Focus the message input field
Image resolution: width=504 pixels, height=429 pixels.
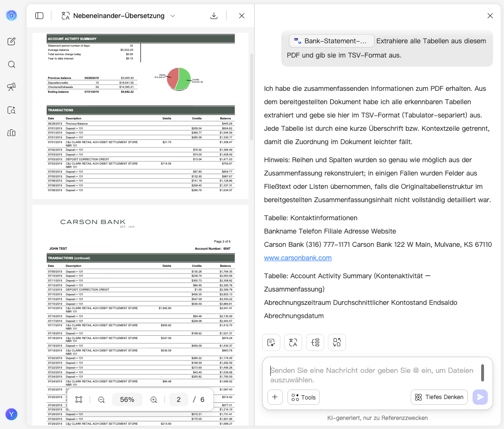(373, 375)
